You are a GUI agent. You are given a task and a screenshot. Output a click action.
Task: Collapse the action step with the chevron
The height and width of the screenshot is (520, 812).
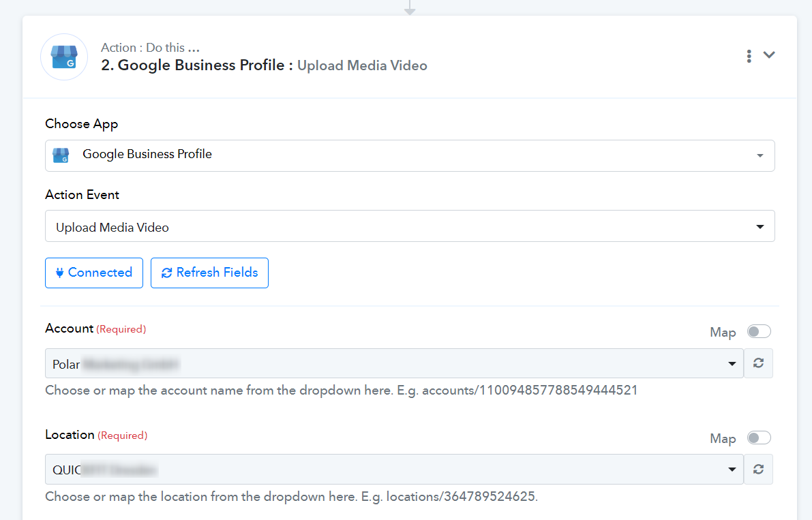pyautogui.click(x=769, y=55)
